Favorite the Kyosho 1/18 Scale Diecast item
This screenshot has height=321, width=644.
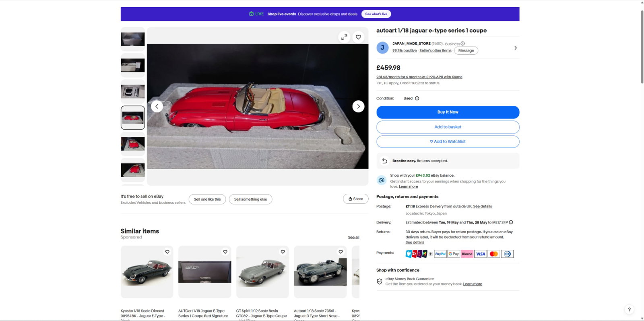tap(167, 252)
